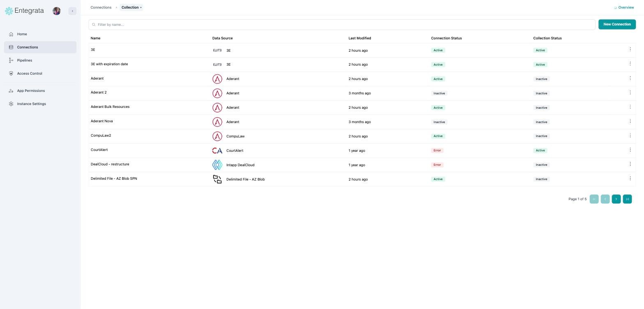Image resolution: width=644 pixels, height=309 pixels.
Task: Click the Home house icon
Action: (x=11, y=34)
